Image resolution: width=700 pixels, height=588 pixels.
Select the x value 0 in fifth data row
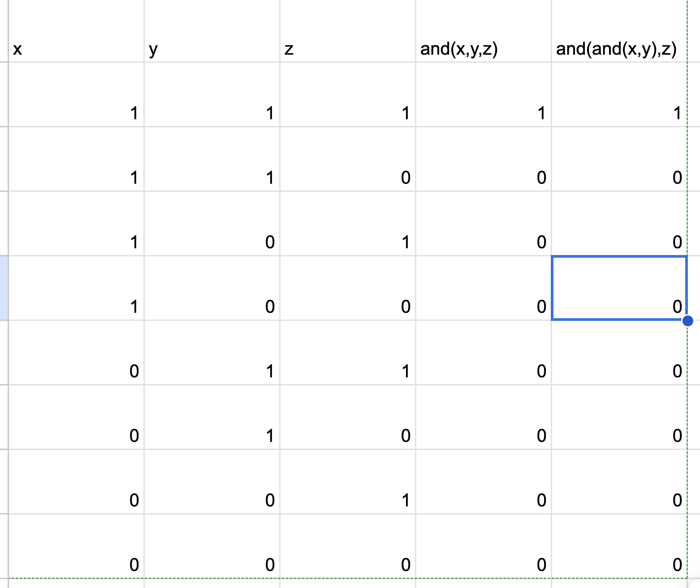tap(76, 353)
